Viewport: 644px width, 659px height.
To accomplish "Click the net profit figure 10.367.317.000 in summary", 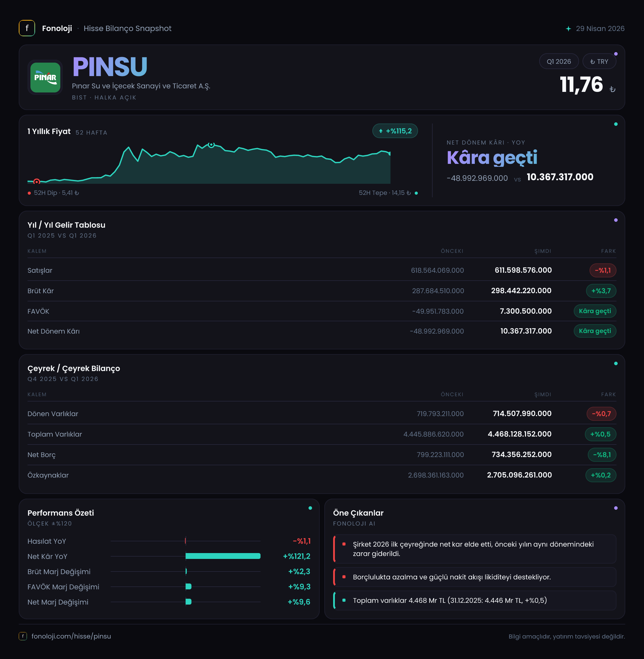I will point(560,177).
